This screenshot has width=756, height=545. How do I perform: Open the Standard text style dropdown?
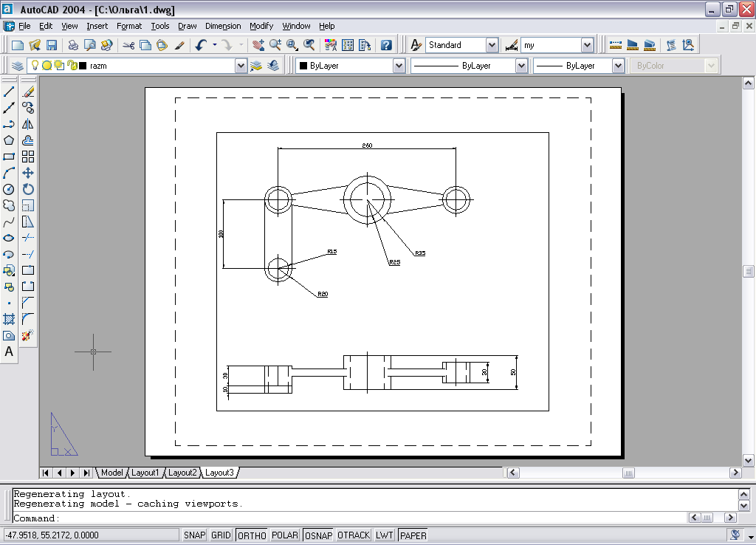coord(491,45)
